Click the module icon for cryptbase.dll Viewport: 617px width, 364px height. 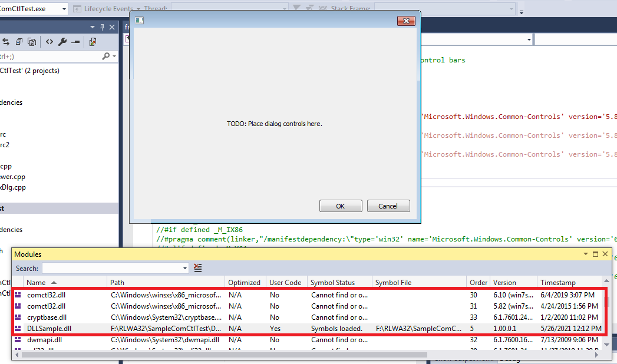[18, 317]
